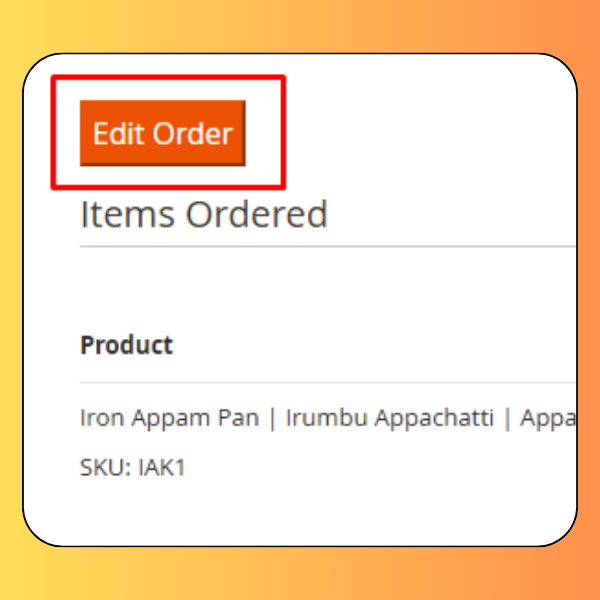600x600 pixels.
Task: Click the orange Edit Order button
Action: (x=163, y=133)
